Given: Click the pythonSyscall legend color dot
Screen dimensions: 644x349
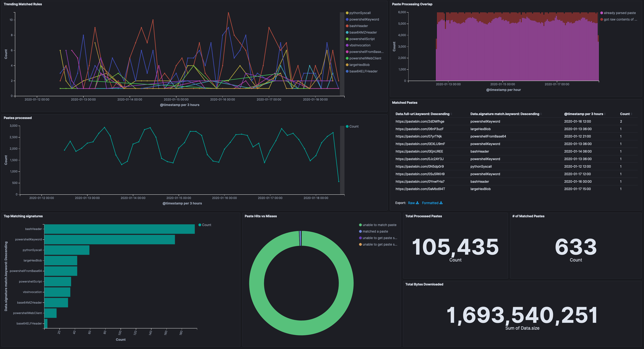Looking at the screenshot, I should coord(347,13).
